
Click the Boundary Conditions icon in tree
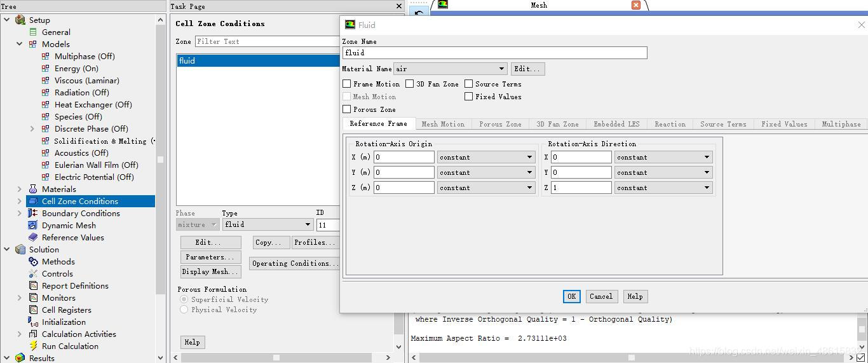tap(33, 213)
